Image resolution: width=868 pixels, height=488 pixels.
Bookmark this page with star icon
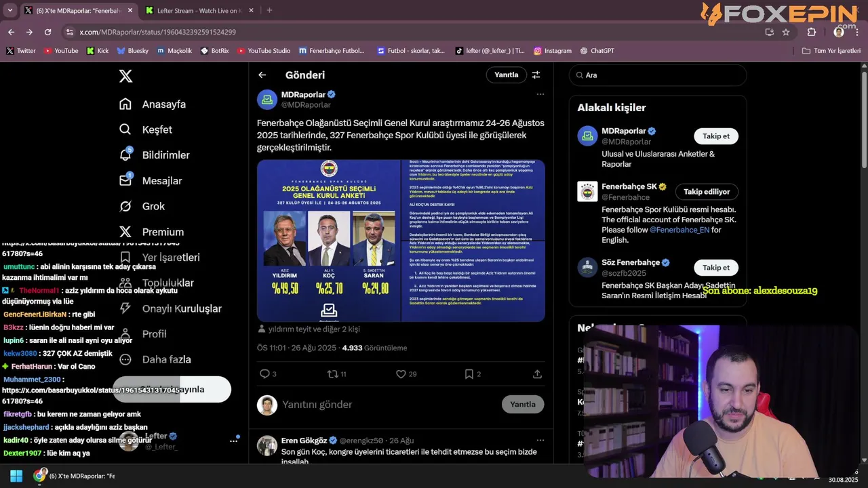[x=786, y=32]
